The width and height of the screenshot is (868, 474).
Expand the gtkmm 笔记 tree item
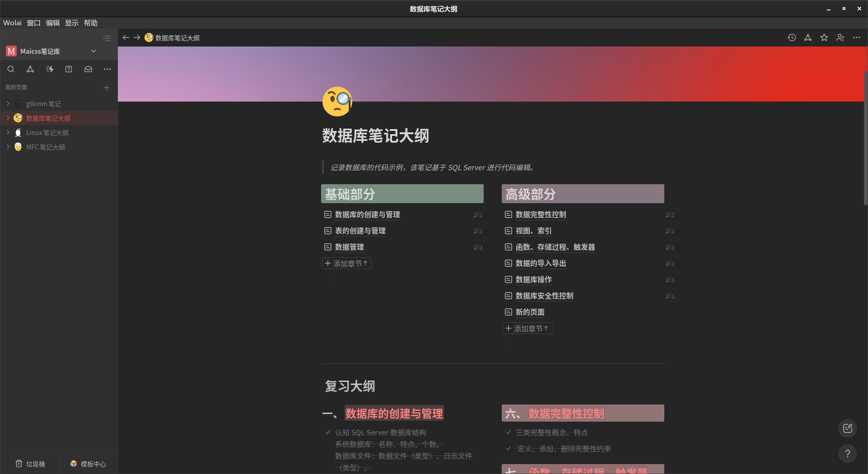point(8,104)
